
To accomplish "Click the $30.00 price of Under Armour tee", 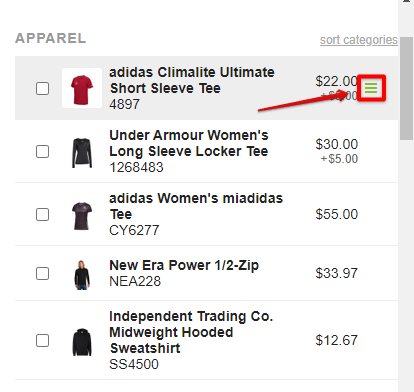I will pyautogui.click(x=337, y=144).
